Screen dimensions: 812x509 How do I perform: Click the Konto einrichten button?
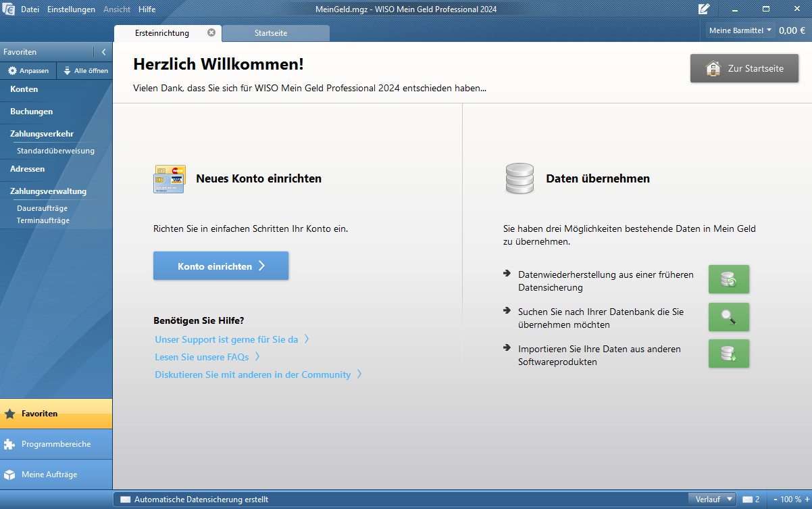pos(220,266)
